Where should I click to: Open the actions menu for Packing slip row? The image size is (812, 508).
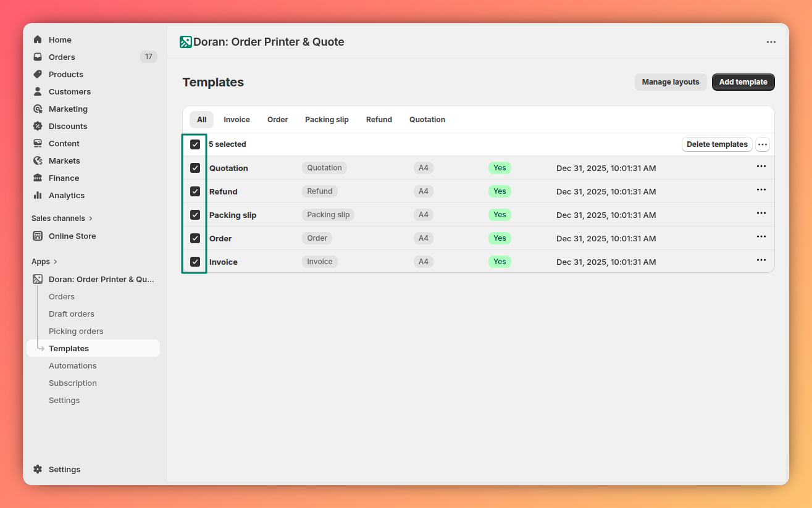761,214
